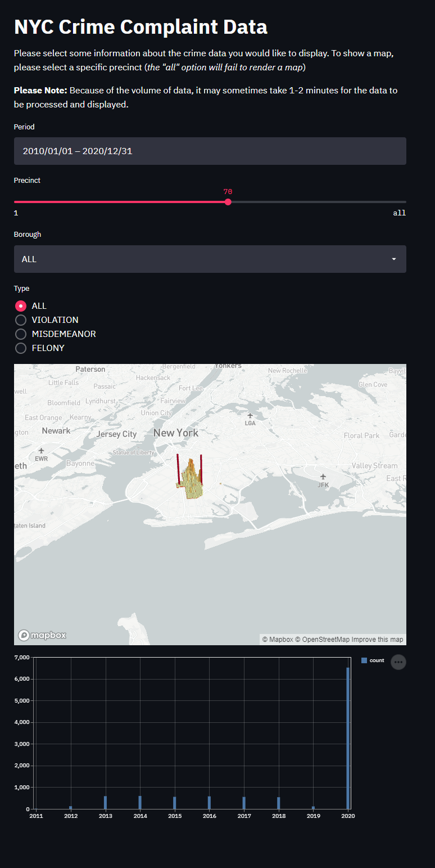Select the FELONY type radio button
The image size is (435, 868).
21,348
